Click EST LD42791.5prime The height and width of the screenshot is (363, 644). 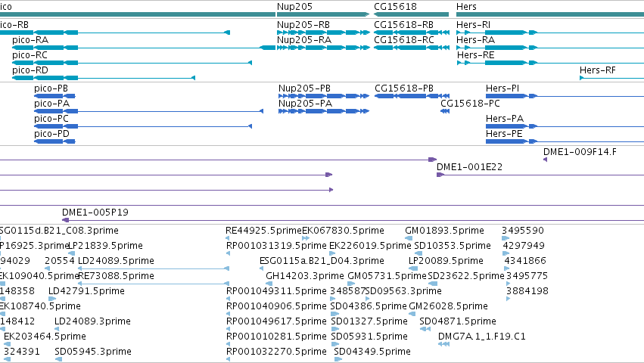86,291
